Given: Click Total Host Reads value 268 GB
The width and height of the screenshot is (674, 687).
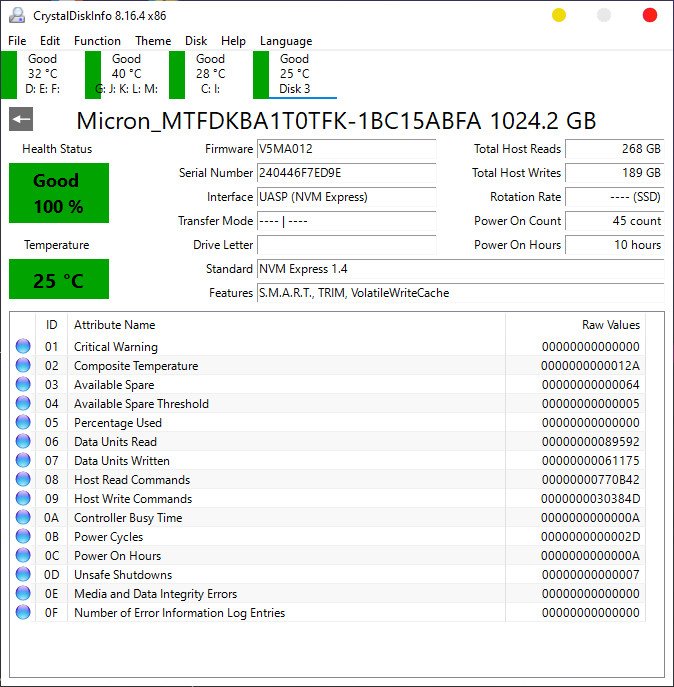Looking at the screenshot, I should click(615, 149).
